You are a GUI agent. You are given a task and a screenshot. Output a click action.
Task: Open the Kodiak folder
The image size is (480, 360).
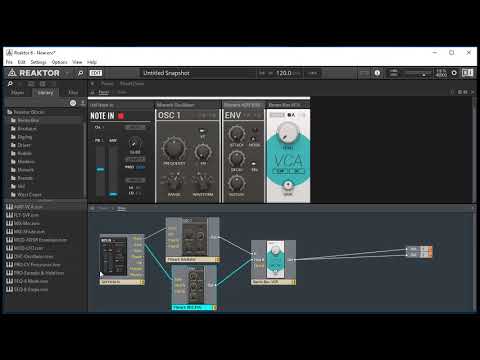click(x=25, y=153)
